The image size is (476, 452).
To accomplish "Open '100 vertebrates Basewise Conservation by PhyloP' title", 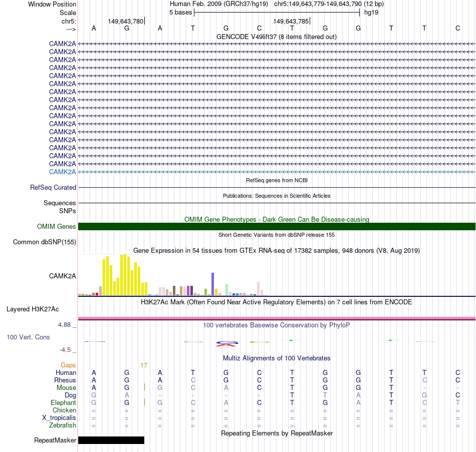I will click(277, 325).
